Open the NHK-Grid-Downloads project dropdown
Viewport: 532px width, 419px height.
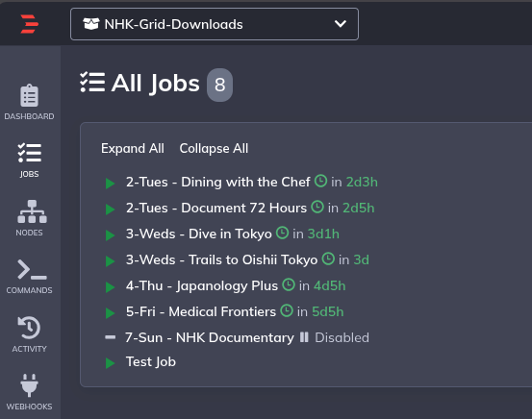(x=215, y=24)
